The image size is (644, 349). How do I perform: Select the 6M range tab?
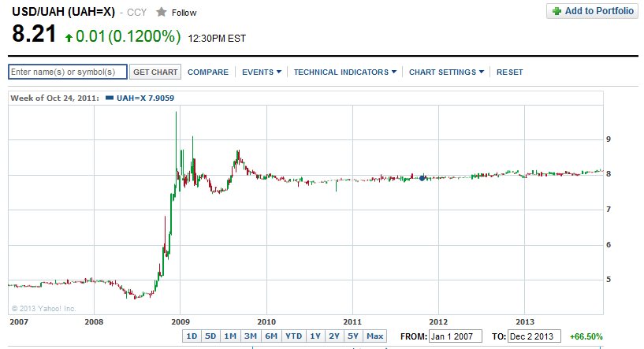[x=271, y=336]
